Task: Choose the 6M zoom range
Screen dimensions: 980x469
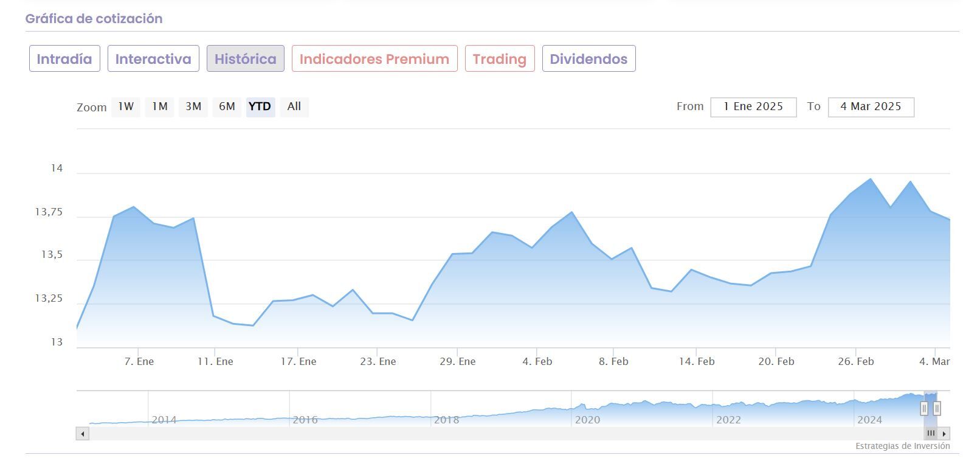Action: pyautogui.click(x=227, y=106)
